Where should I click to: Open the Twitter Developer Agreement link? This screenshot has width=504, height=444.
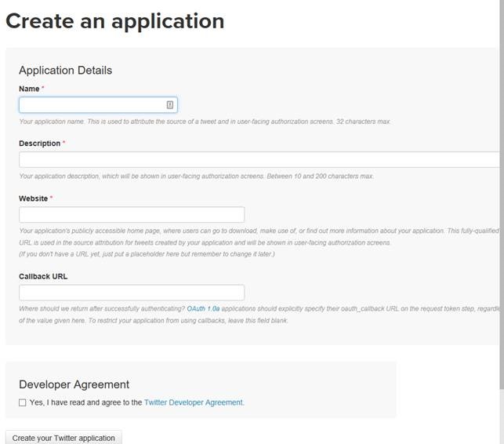[194, 402]
